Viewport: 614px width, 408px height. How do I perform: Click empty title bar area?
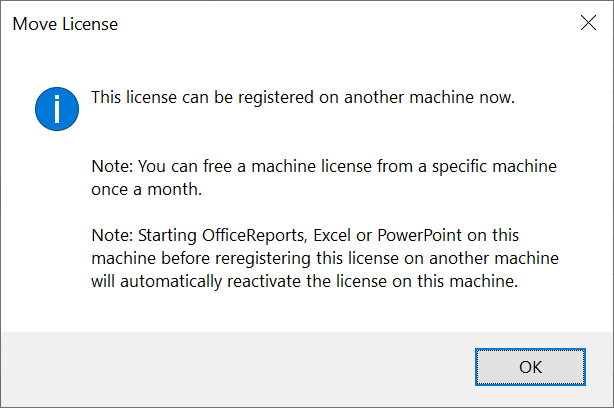pyautogui.click(x=330, y=24)
